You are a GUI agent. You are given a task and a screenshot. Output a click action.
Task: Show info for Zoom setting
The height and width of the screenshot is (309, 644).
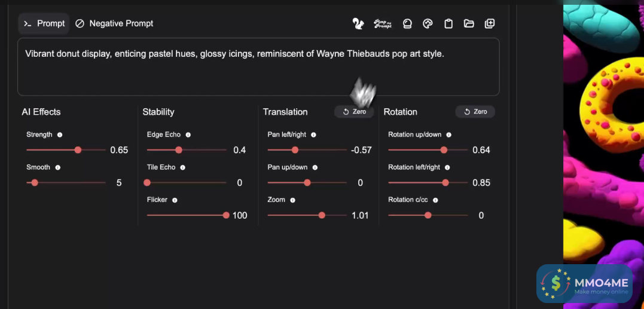[292, 200]
